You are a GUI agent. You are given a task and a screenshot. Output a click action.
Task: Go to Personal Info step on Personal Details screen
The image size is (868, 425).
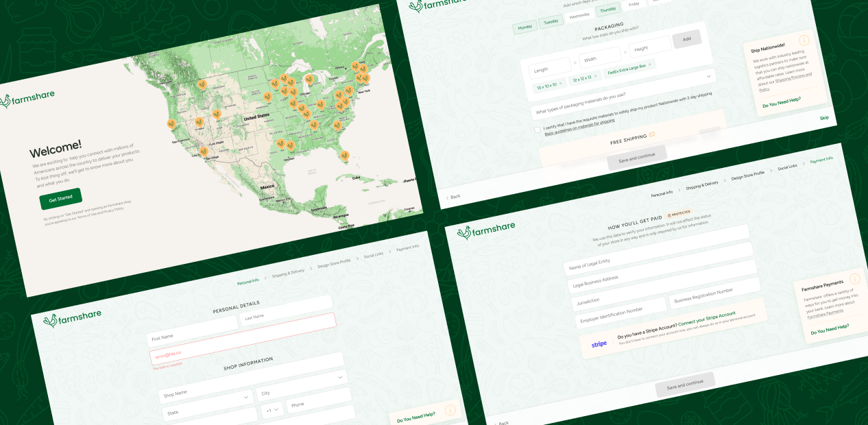pyautogui.click(x=248, y=281)
